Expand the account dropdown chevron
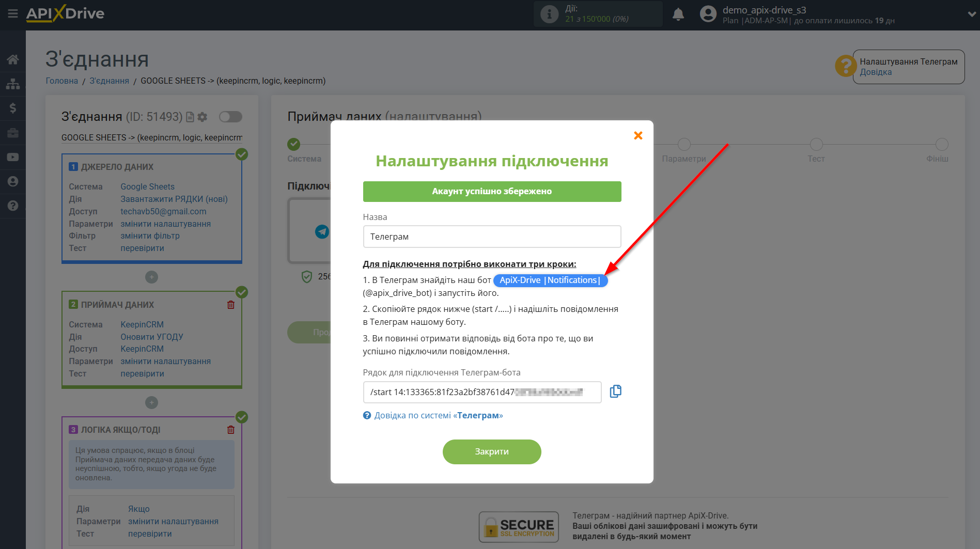This screenshot has height=549, width=980. coord(971,14)
